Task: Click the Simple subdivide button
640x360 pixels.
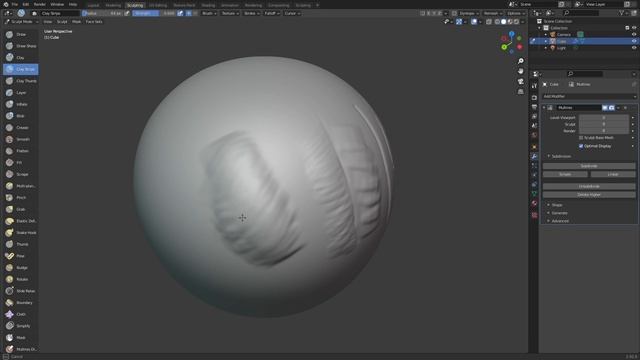Action: pos(565,174)
